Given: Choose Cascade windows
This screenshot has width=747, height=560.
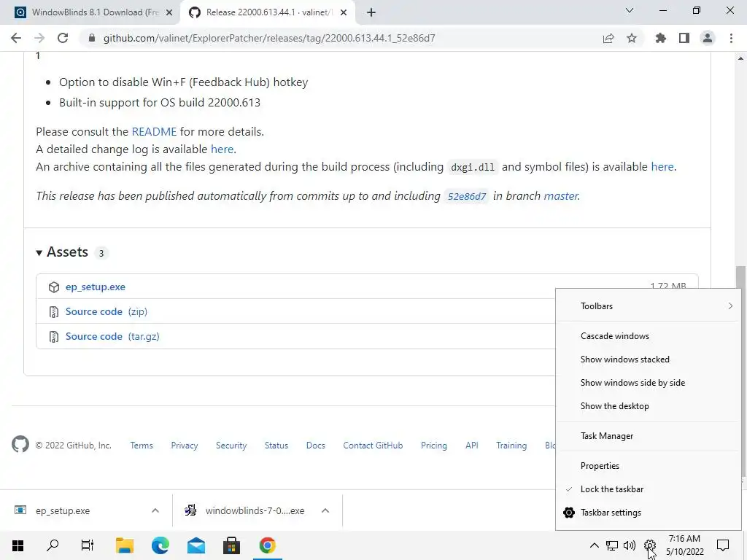Looking at the screenshot, I should click(x=649, y=336).
